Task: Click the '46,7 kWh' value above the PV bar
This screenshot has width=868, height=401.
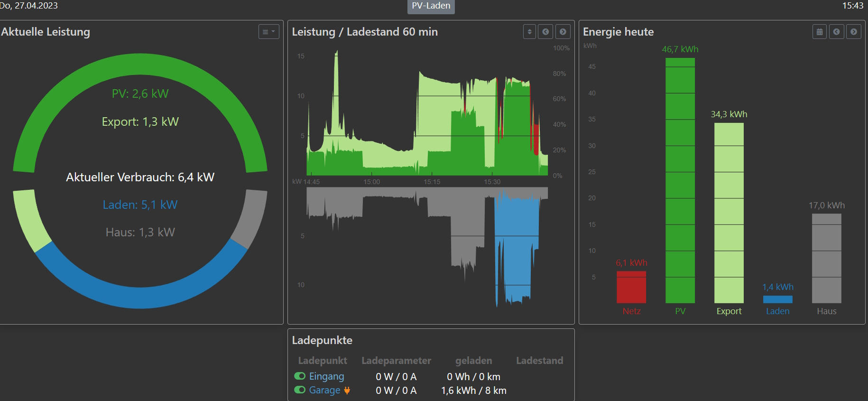Action: point(680,49)
